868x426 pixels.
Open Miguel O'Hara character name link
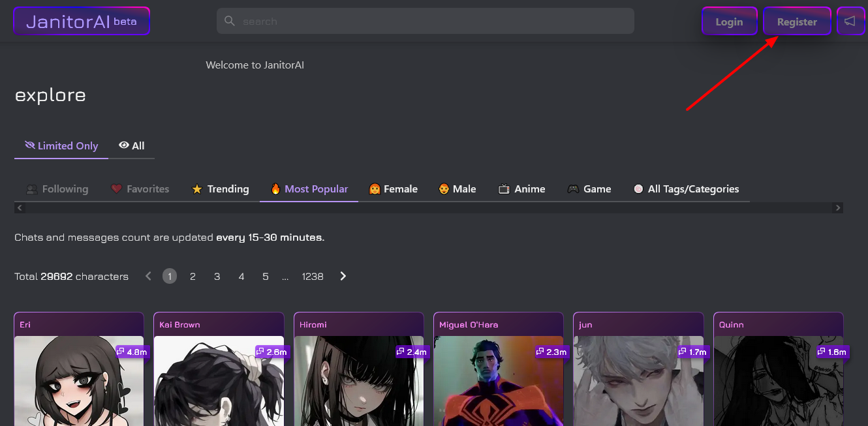469,324
